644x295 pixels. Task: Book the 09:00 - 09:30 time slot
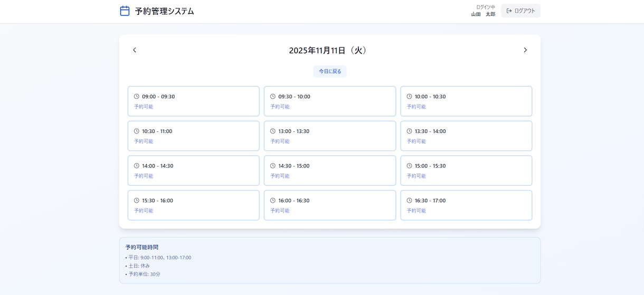point(193,101)
